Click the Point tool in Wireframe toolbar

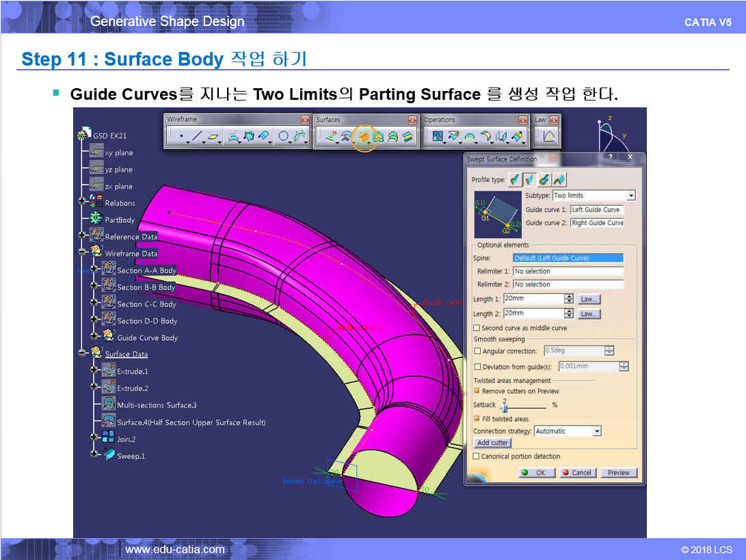tap(181, 137)
